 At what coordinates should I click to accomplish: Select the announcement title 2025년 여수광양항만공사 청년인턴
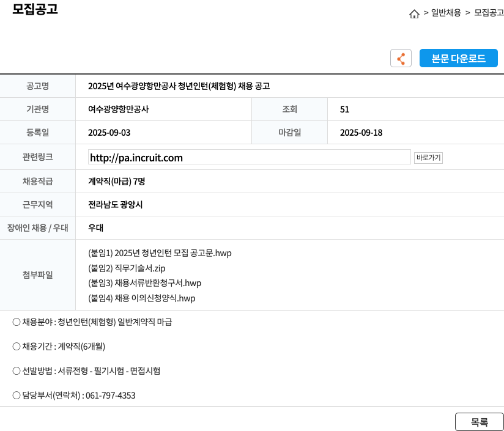(x=179, y=86)
